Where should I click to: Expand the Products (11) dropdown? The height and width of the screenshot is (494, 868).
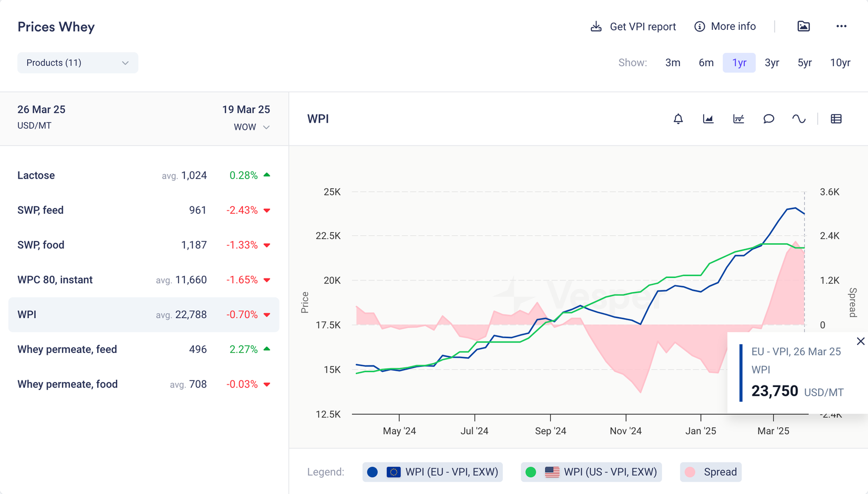click(x=78, y=63)
